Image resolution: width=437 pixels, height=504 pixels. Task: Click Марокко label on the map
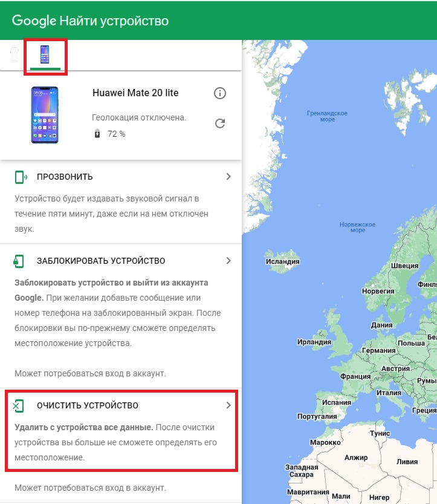(325, 443)
